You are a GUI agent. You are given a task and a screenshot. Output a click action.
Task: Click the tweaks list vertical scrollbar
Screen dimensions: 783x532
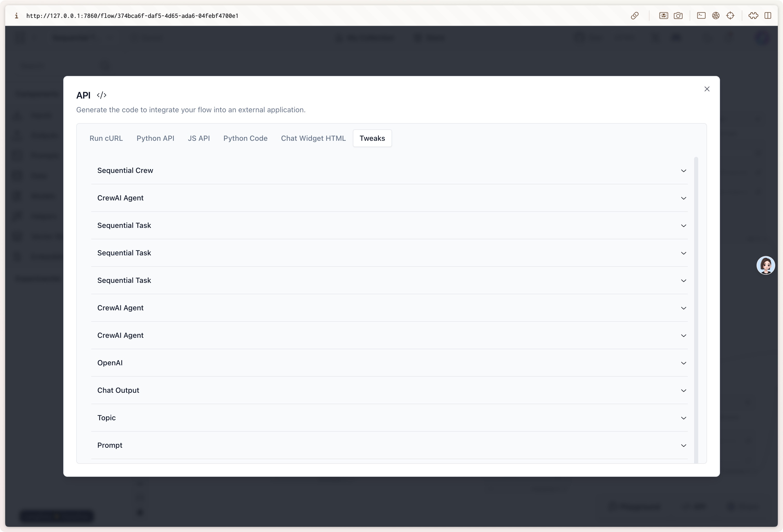pyautogui.click(x=696, y=303)
